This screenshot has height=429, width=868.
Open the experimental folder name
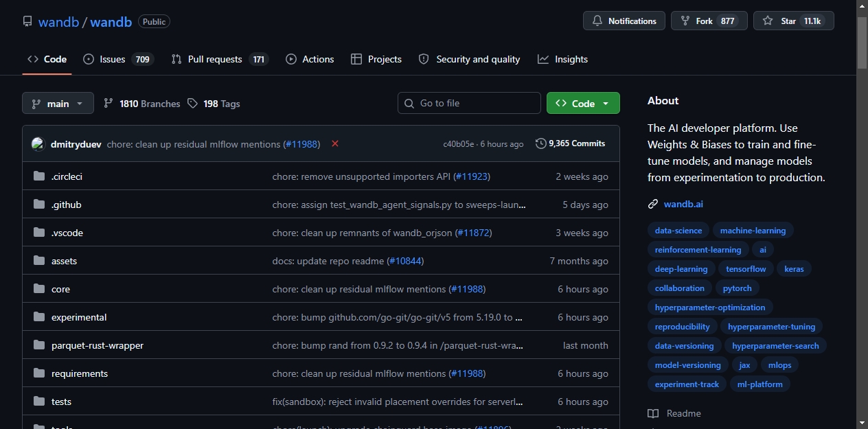pos(79,317)
